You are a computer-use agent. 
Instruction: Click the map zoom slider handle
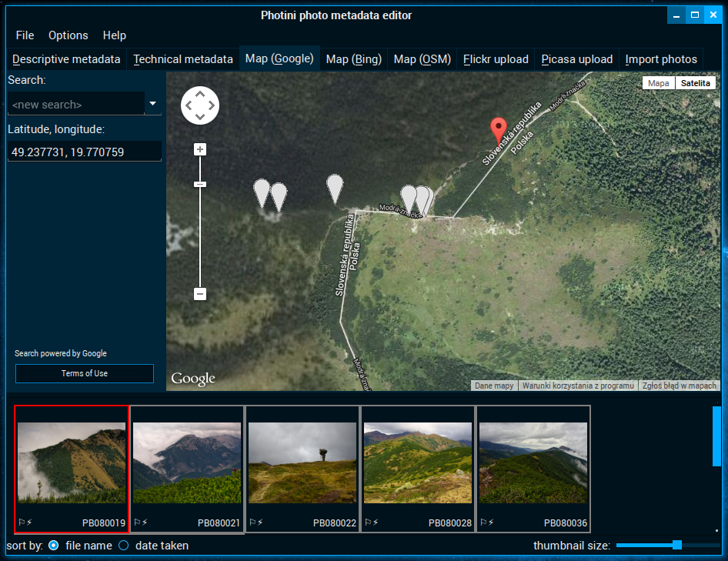200,185
